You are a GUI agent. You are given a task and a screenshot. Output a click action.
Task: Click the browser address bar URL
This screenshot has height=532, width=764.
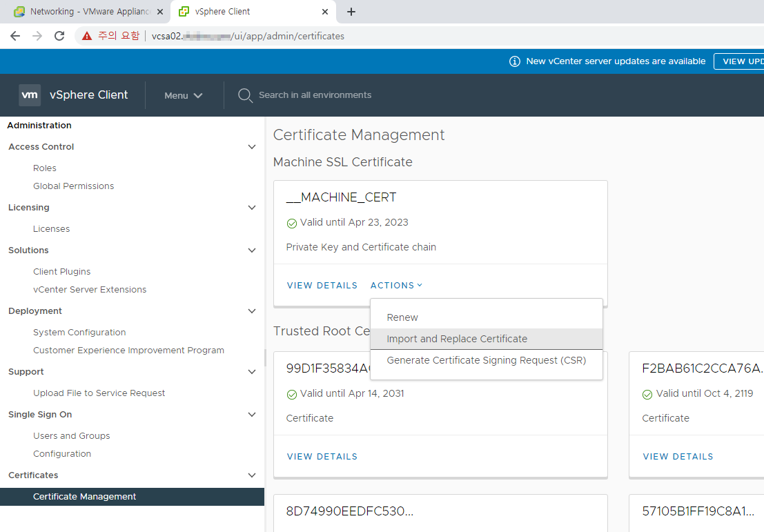click(x=248, y=36)
